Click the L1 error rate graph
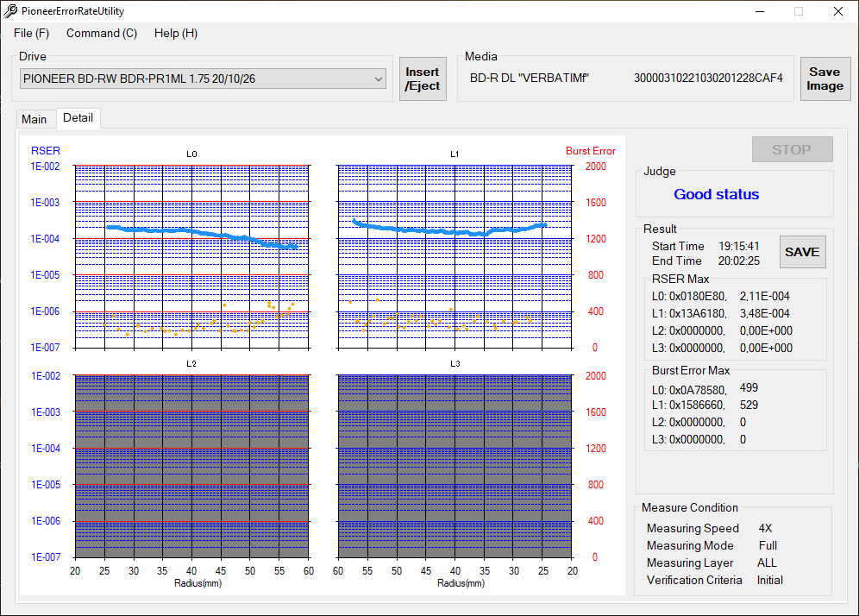 pos(455,256)
